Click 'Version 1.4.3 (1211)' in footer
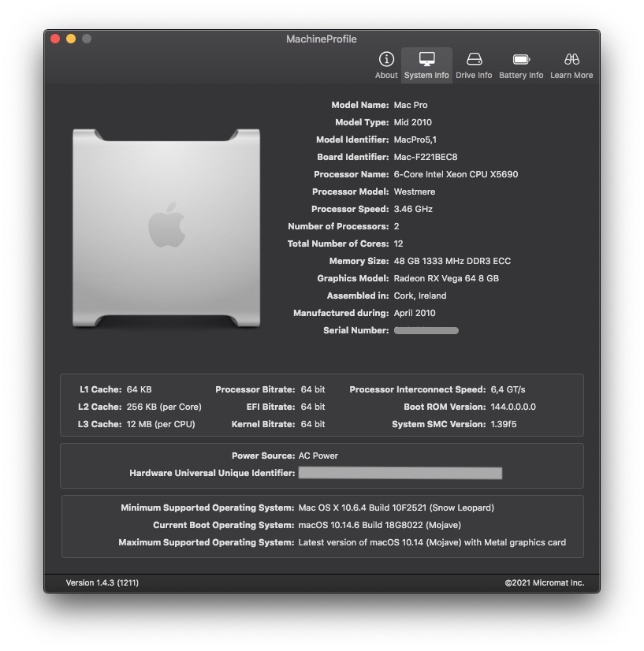Viewport: 644px width, 651px height. pos(102,583)
